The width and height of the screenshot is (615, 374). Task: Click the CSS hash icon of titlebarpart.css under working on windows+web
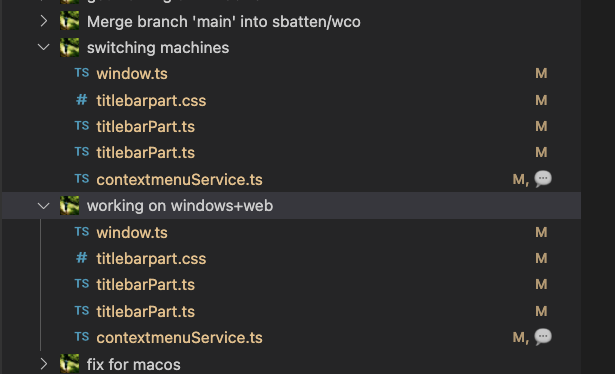click(x=81, y=258)
